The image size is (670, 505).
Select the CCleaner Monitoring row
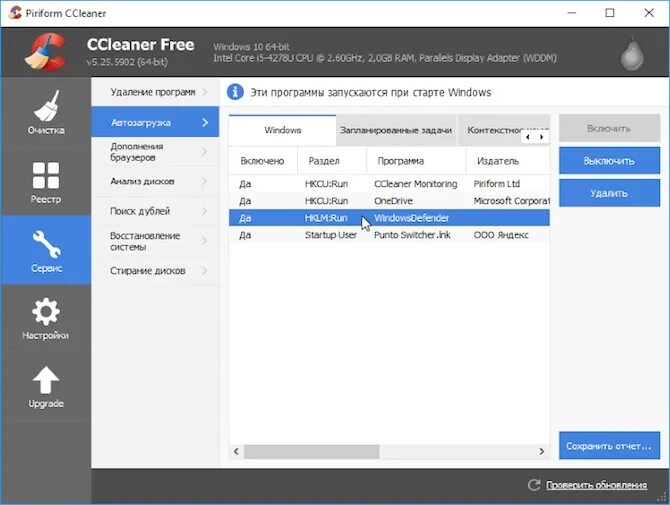(389, 184)
